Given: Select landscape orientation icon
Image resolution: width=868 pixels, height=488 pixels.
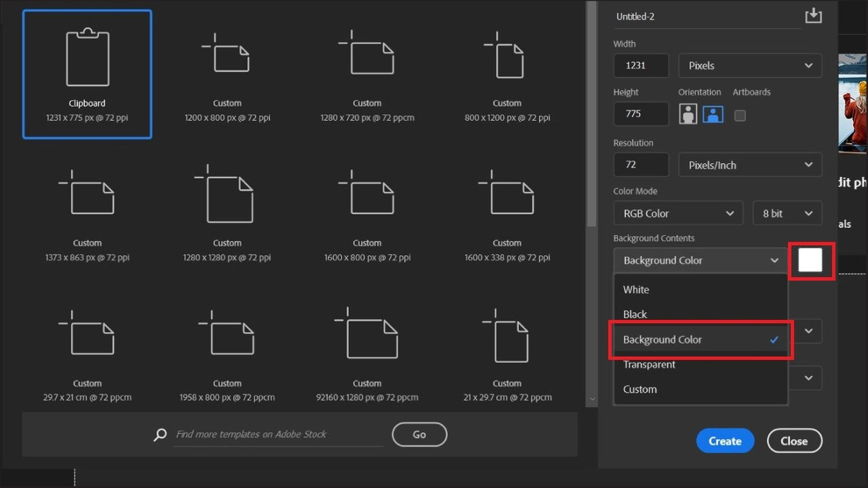Looking at the screenshot, I should [713, 114].
